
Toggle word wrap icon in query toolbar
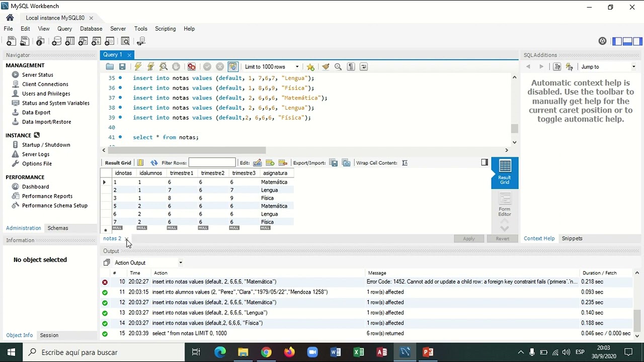pyautogui.click(x=363, y=66)
